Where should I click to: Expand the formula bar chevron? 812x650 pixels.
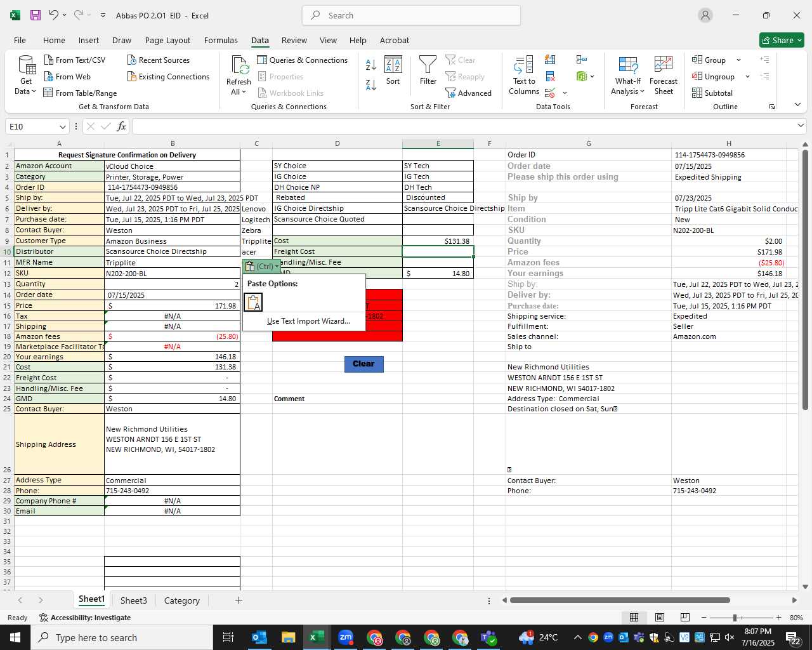(801, 126)
